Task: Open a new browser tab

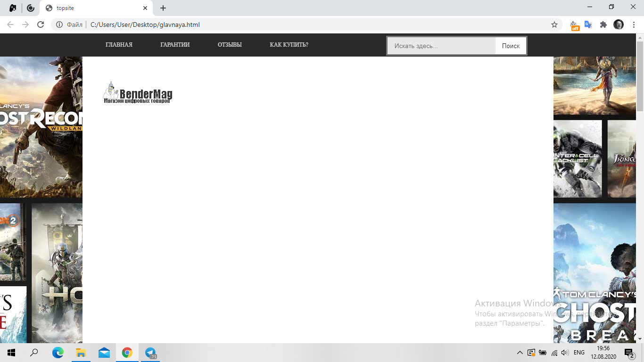Action: pos(163,8)
